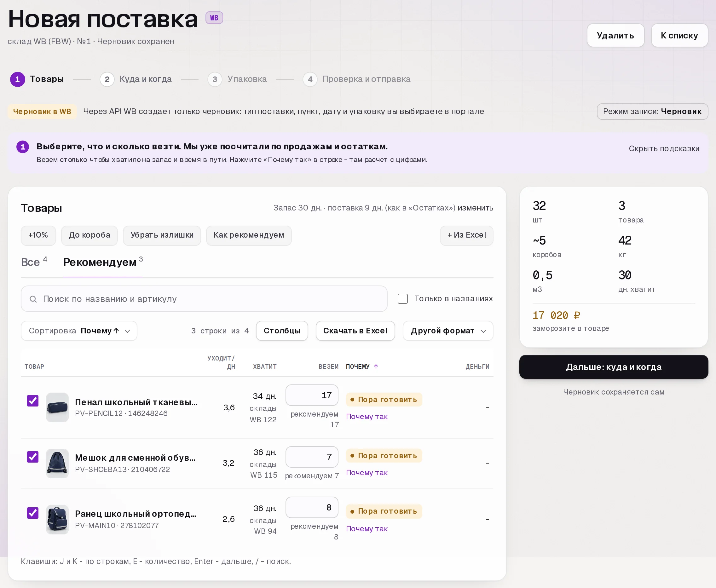
Task: Edit the quantity field showing 17
Action: [312, 395]
